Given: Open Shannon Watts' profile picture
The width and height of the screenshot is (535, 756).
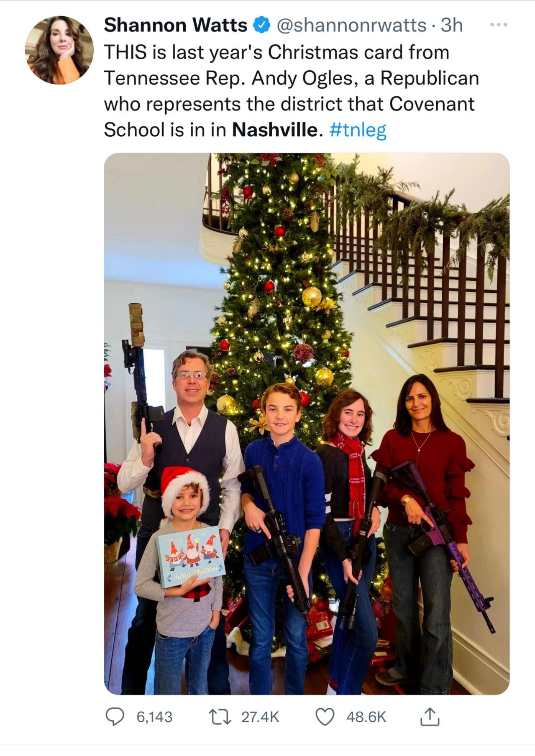Looking at the screenshot, I should tap(59, 50).
